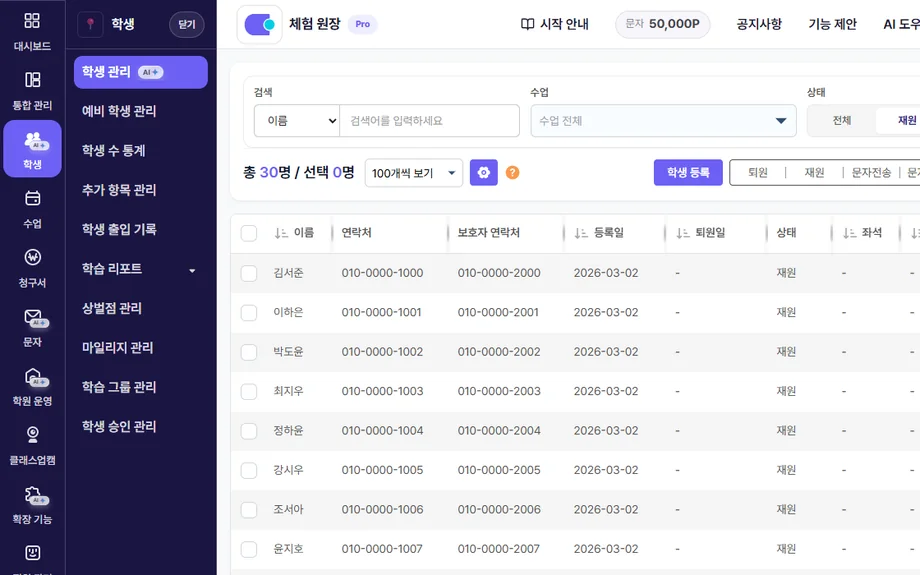
Task: Open the 청구서 billing icon
Action: [x=32, y=257]
